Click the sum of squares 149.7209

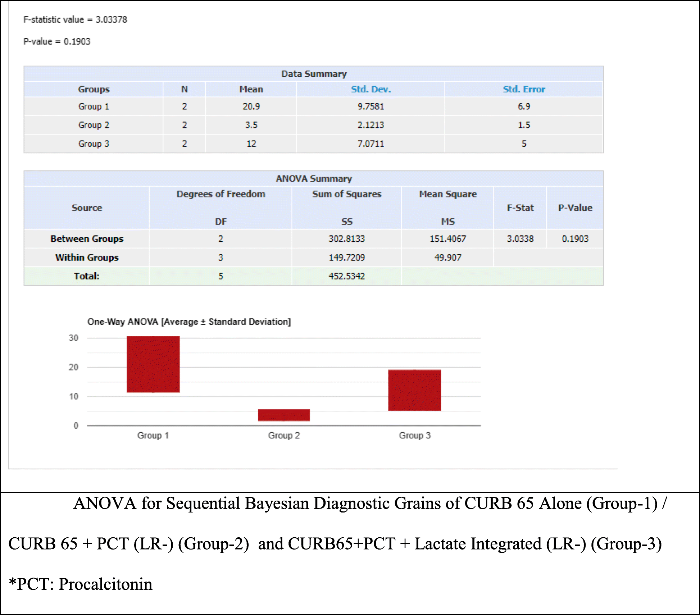click(x=347, y=258)
